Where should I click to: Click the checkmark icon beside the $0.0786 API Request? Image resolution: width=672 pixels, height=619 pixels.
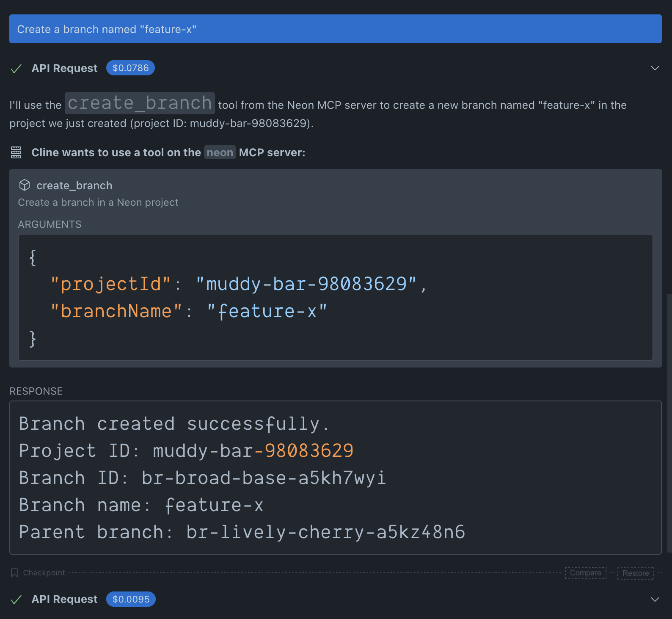click(16, 69)
